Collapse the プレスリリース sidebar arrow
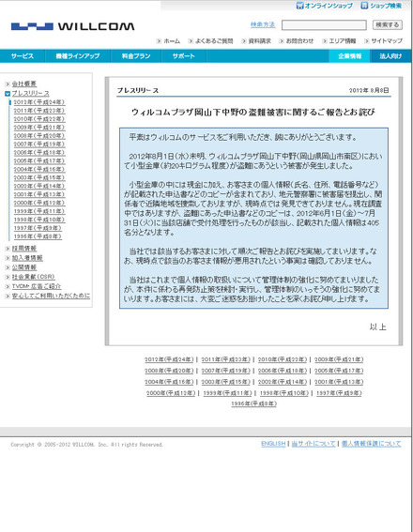Viewport: 413px width, 532px height. [x=8, y=94]
